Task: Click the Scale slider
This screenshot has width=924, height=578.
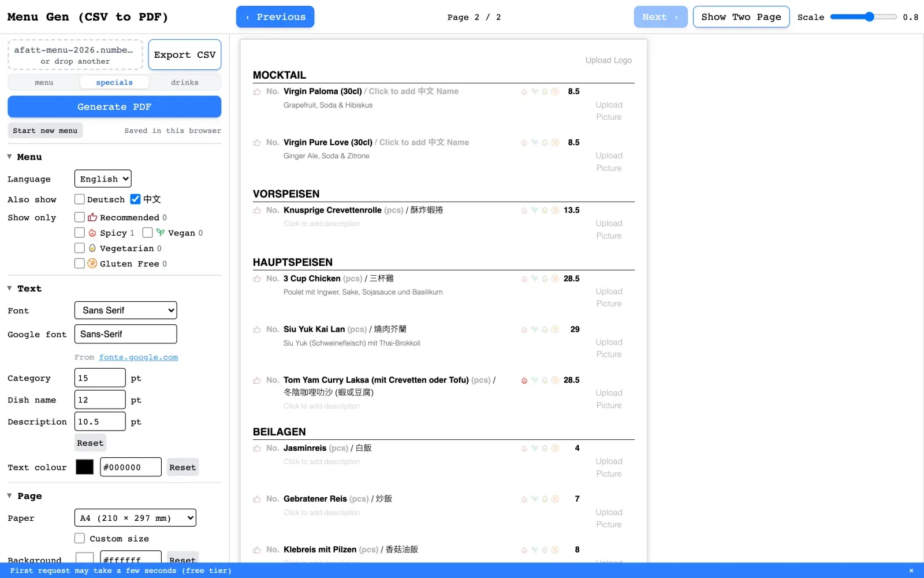Action: click(863, 17)
